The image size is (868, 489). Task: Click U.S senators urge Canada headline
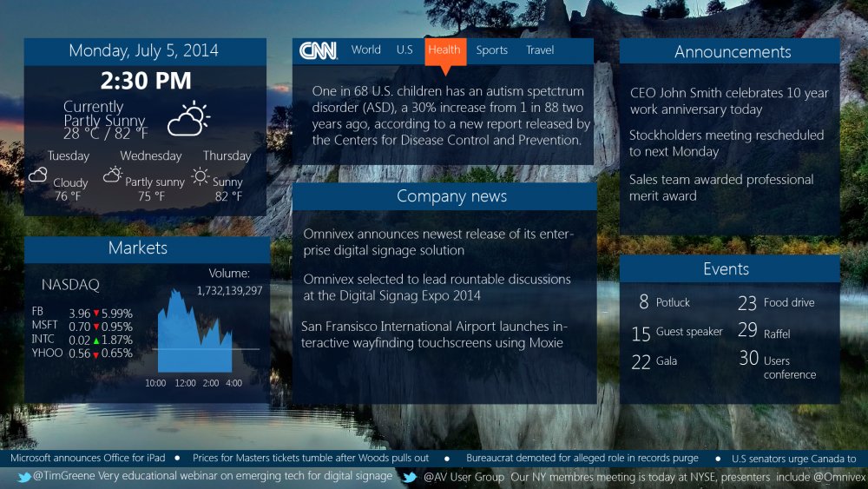pyautogui.click(x=794, y=459)
